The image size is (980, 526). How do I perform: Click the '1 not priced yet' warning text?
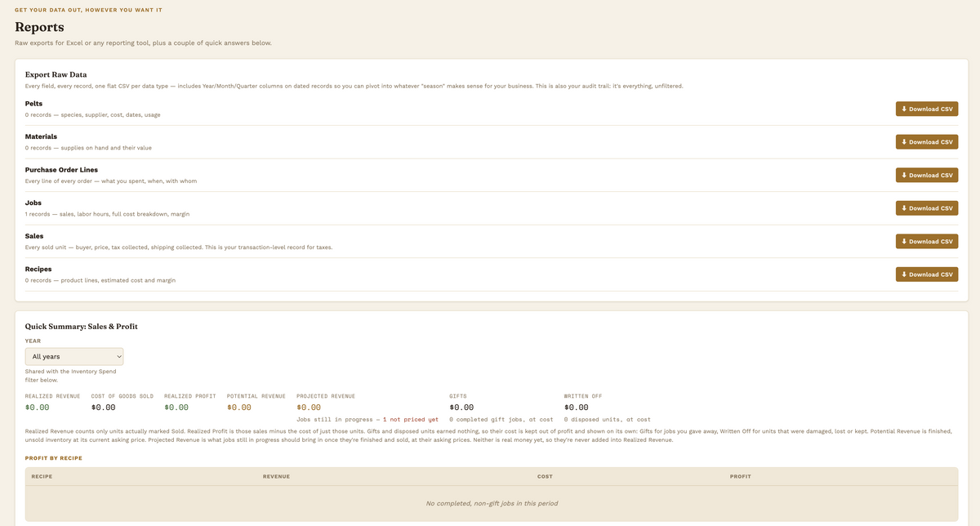coord(411,419)
